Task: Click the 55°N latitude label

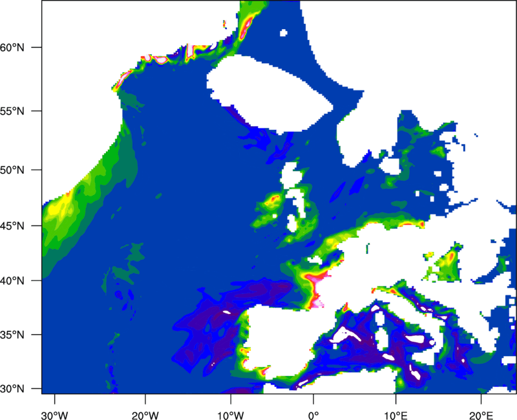Action: pyautogui.click(x=12, y=111)
